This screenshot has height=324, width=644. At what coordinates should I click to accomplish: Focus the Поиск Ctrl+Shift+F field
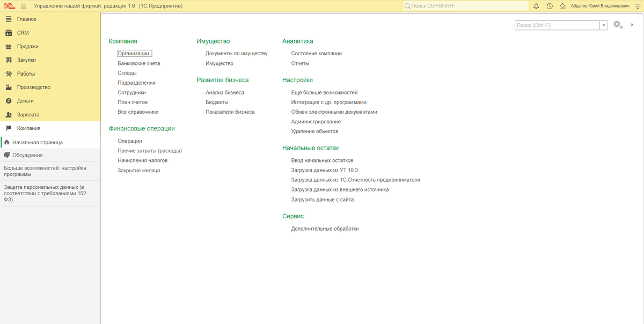[x=465, y=6]
